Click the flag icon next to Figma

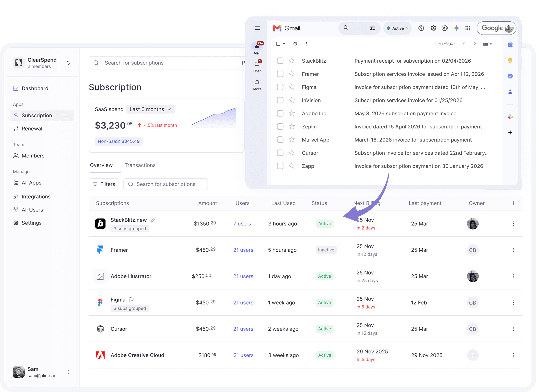[131, 300]
